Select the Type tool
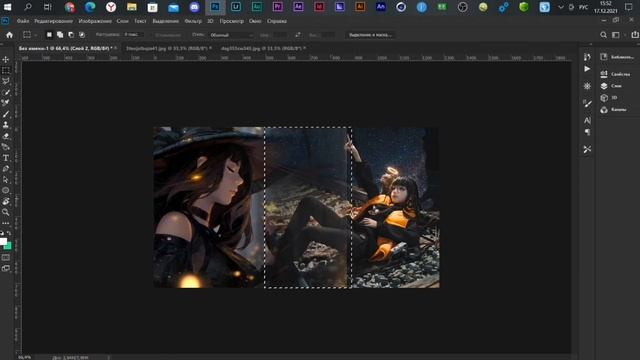The image size is (640, 360). pyautogui.click(x=6, y=158)
